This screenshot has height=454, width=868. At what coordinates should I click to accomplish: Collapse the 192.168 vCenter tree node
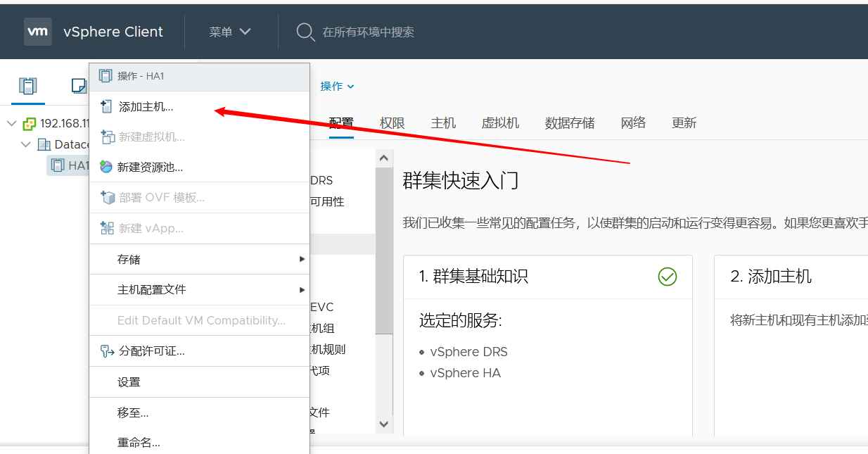tap(11, 124)
